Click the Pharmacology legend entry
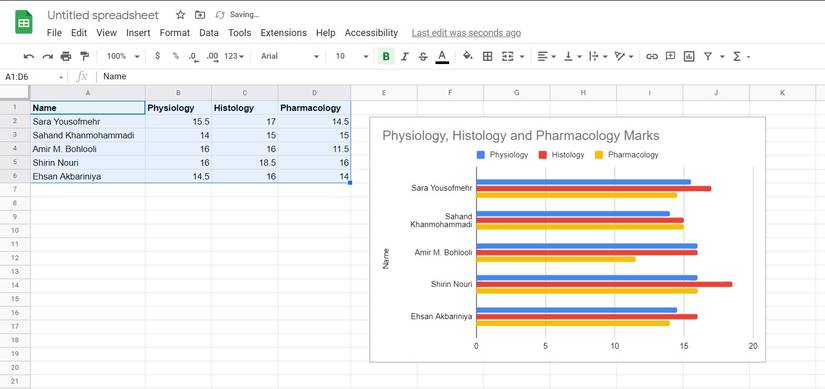This screenshot has height=389, width=825. pos(627,155)
